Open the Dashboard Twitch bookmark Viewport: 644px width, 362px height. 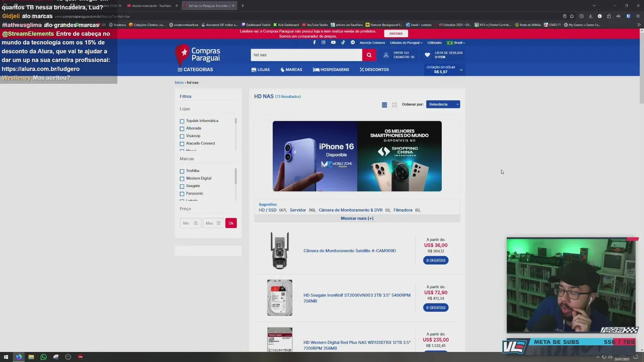(x=256, y=25)
